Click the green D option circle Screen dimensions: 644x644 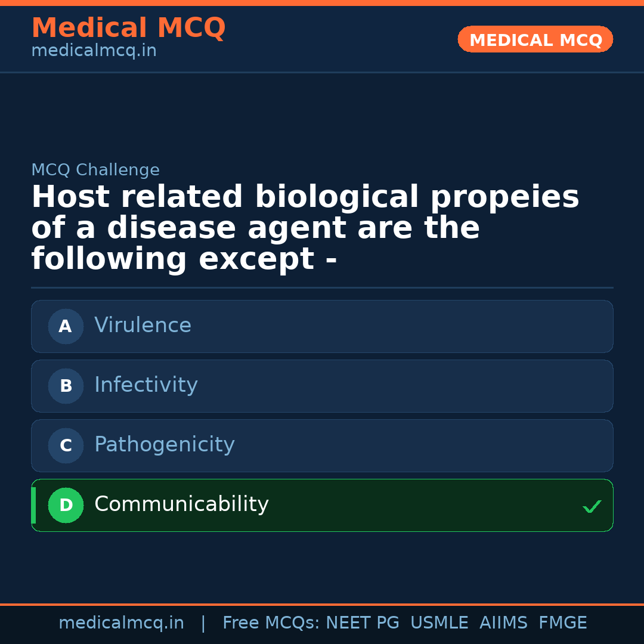66,505
